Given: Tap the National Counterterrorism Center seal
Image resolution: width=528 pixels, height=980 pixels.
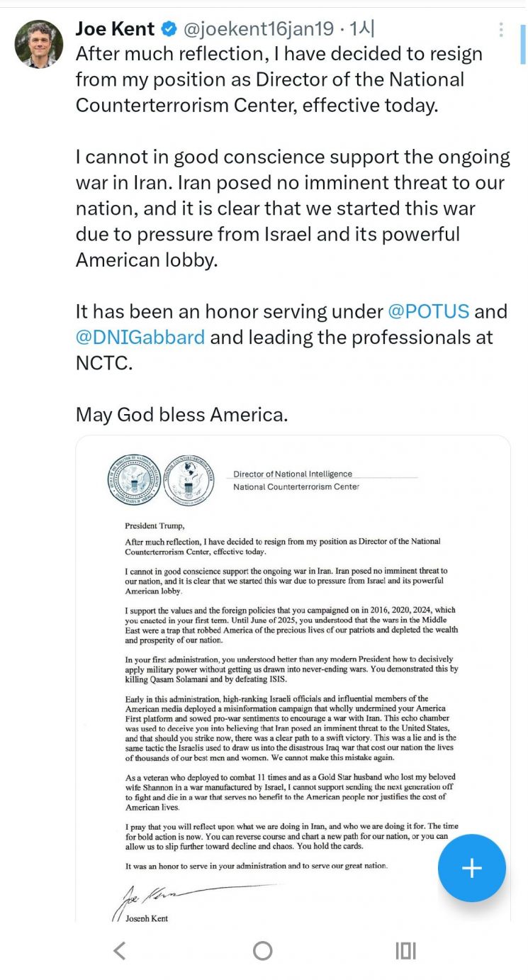Looking at the screenshot, I should coord(189,480).
